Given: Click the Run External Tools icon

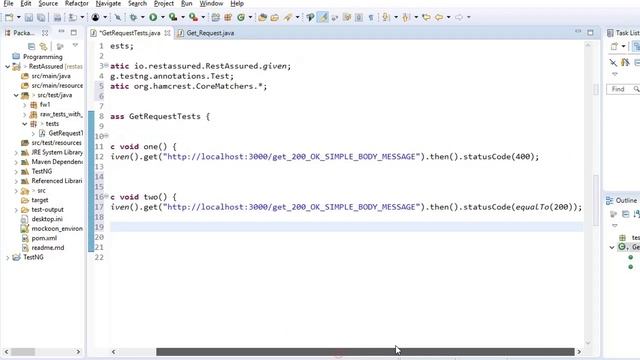Looking at the screenshot, I should coord(193,17).
